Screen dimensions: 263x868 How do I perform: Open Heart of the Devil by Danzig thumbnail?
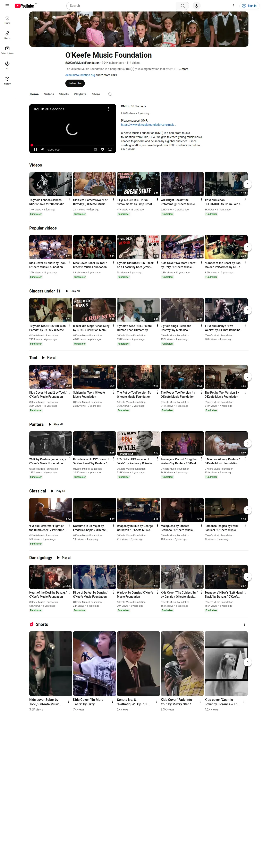(51, 577)
